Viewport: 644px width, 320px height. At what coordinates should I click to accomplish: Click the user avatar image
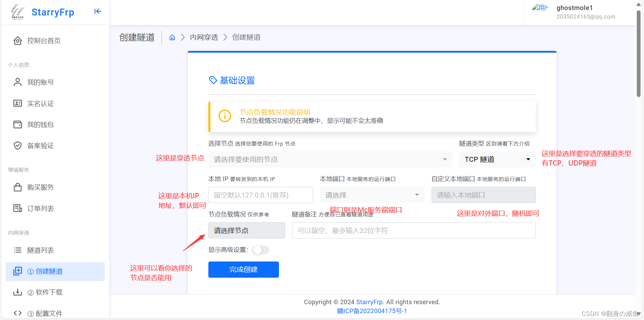click(540, 8)
